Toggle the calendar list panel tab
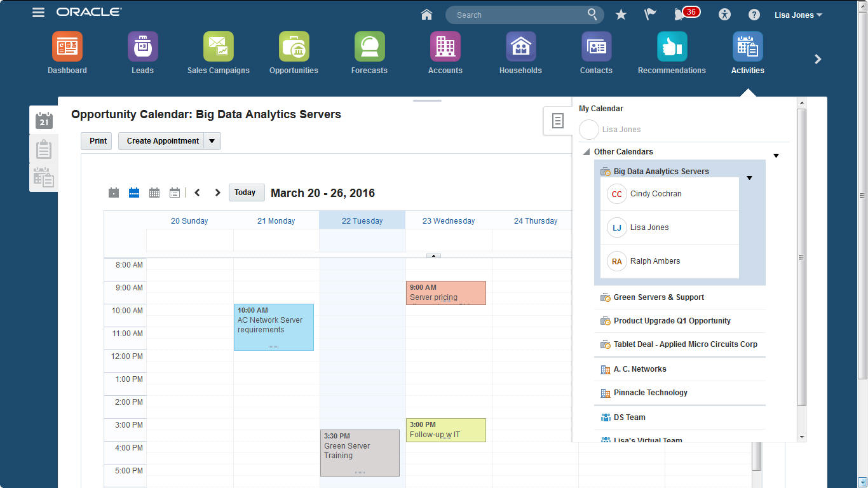The image size is (868, 488). tap(558, 121)
